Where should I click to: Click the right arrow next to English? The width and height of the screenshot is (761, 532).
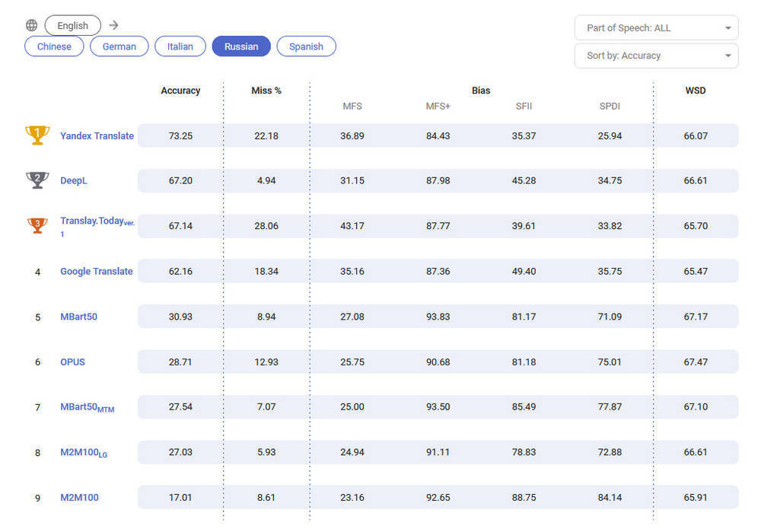[x=113, y=25]
